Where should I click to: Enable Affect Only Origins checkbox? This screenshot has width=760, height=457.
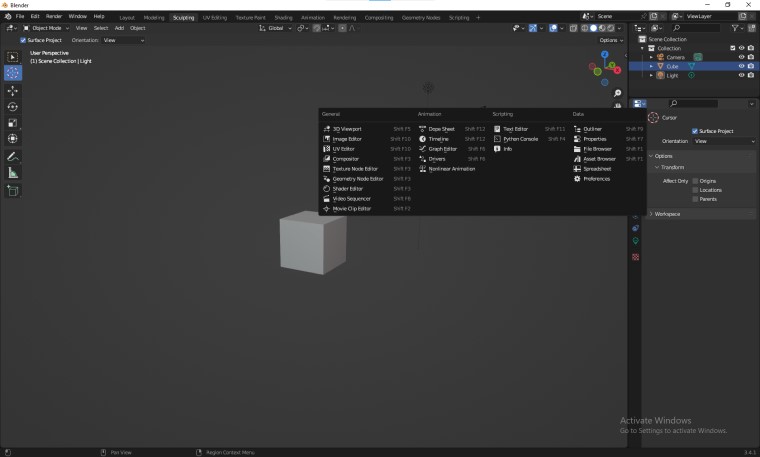[x=695, y=181]
